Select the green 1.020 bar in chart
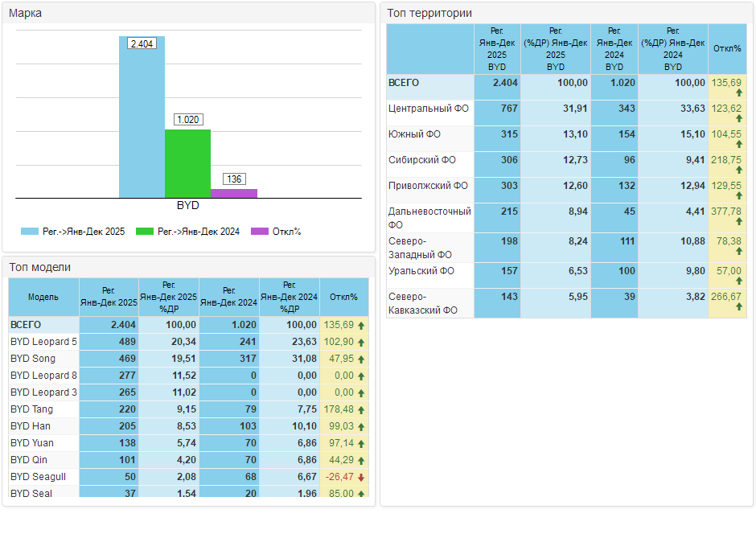Screen dimensions: 756x534 (187, 163)
